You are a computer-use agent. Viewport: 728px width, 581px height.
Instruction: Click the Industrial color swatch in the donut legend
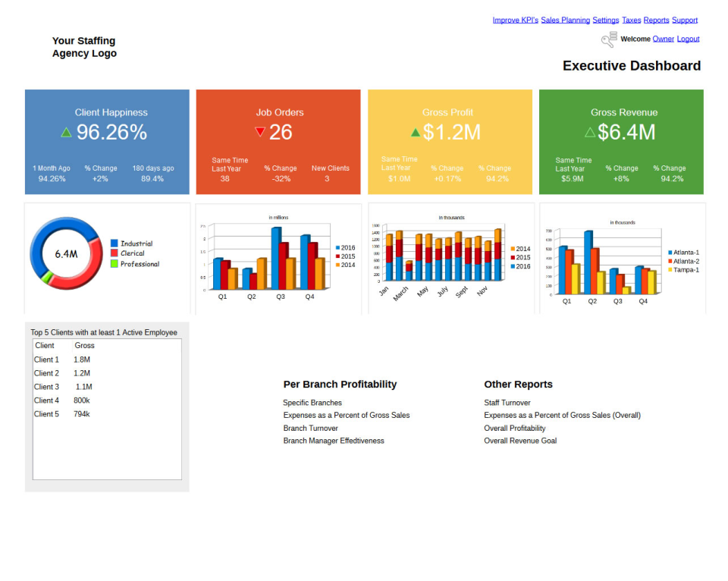pyautogui.click(x=116, y=244)
